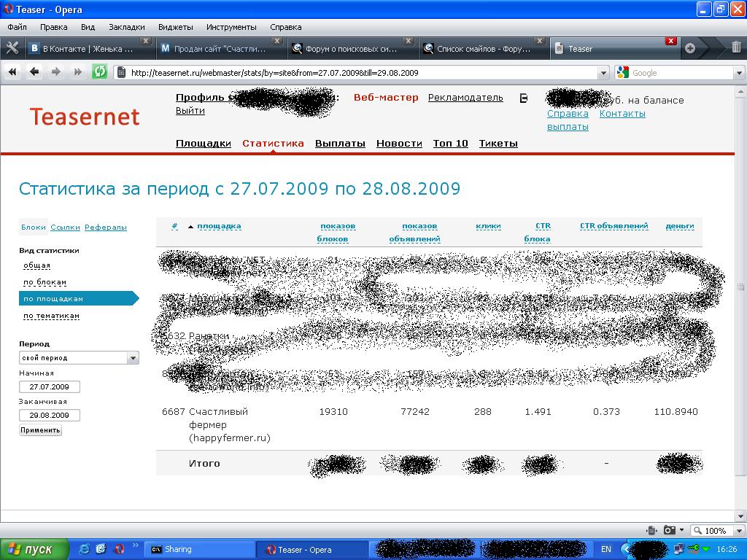Open the Выплаты navigation link

[340, 144]
